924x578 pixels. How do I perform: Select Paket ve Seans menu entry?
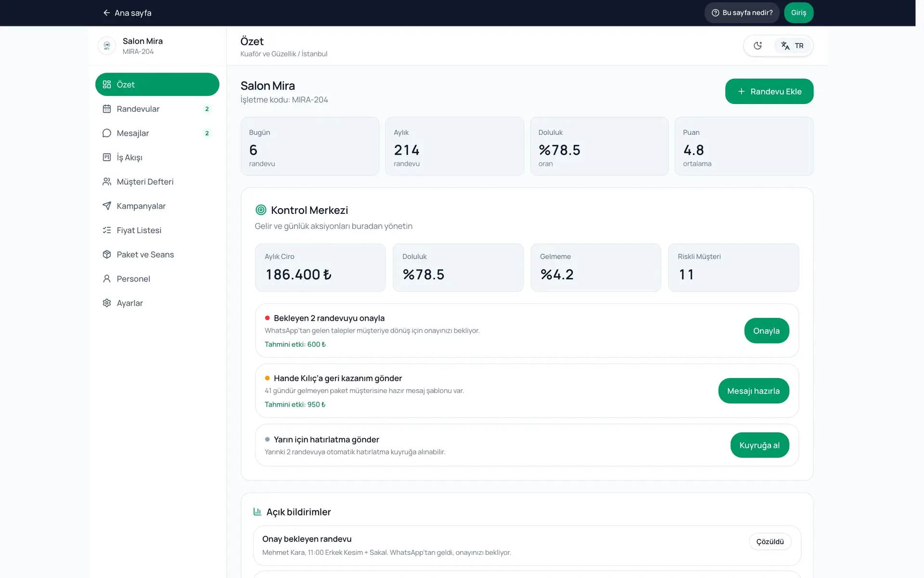(x=157, y=254)
